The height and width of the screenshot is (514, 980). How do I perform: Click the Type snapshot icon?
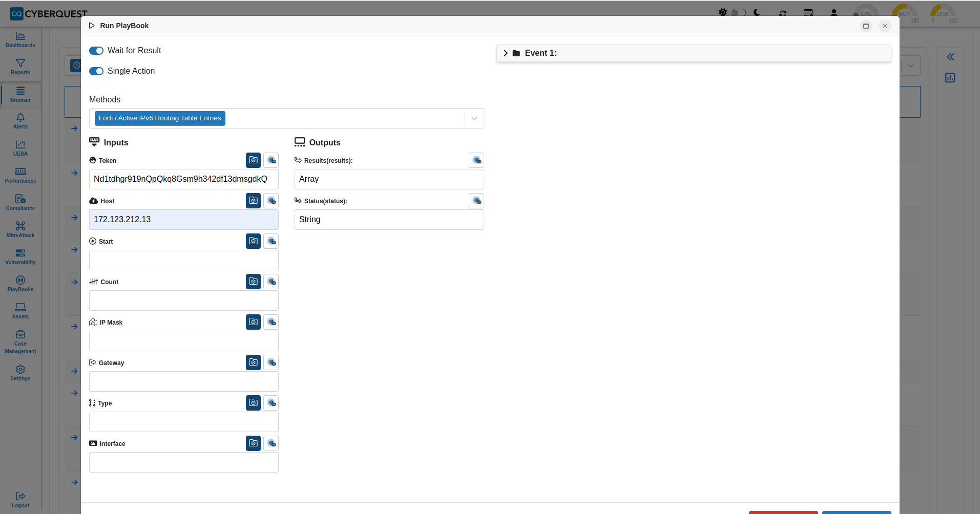254,403
